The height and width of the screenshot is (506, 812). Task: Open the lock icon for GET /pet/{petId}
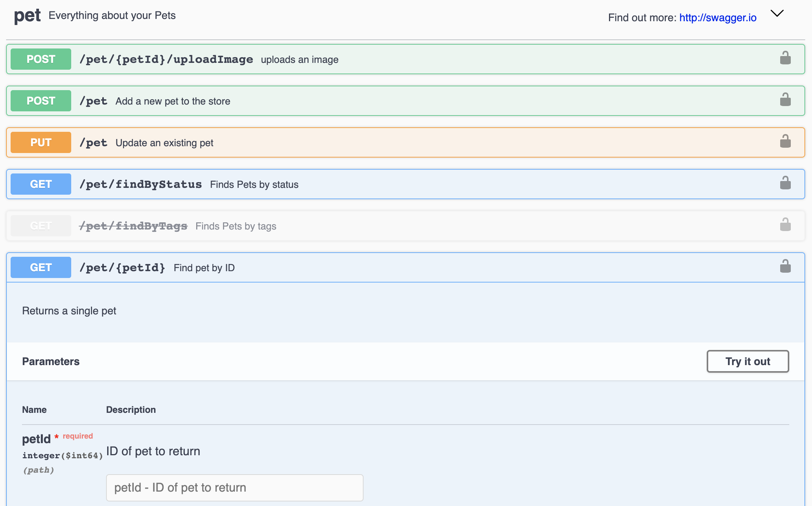(x=785, y=266)
